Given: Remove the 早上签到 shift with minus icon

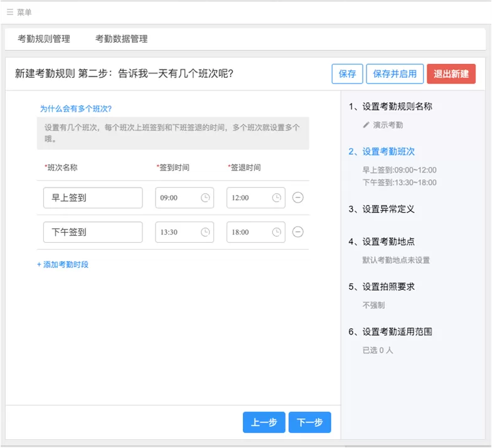Looking at the screenshot, I should (x=297, y=198).
